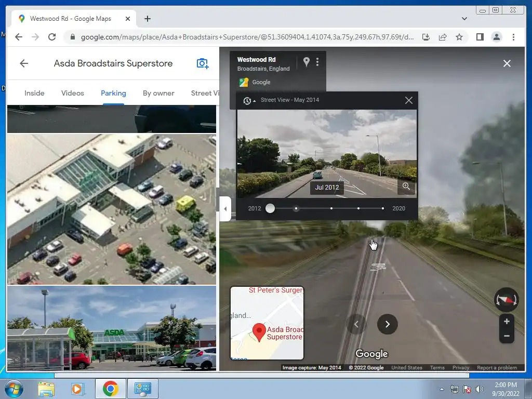Click the third timeline date marker
The height and width of the screenshot is (399, 532).
[331, 208]
